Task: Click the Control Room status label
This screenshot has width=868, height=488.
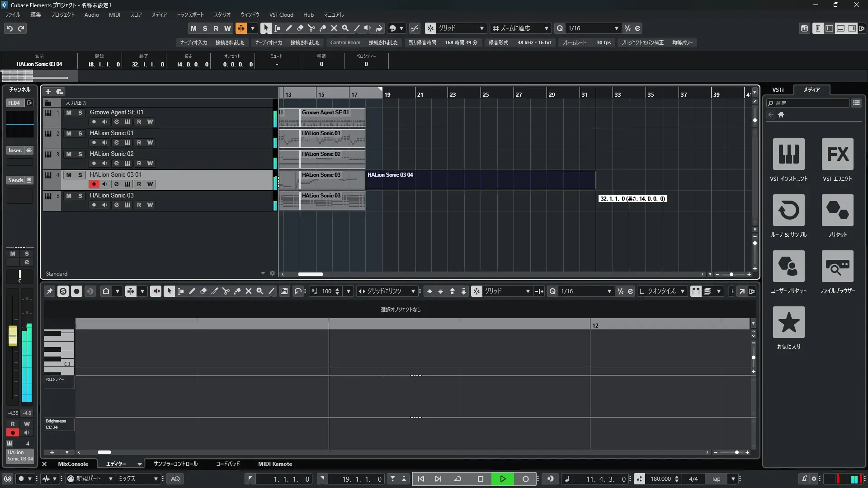Action: [x=345, y=42]
